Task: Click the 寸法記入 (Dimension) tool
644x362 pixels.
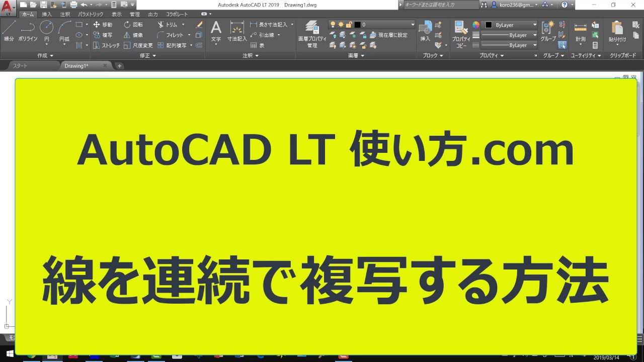Action: click(237, 31)
